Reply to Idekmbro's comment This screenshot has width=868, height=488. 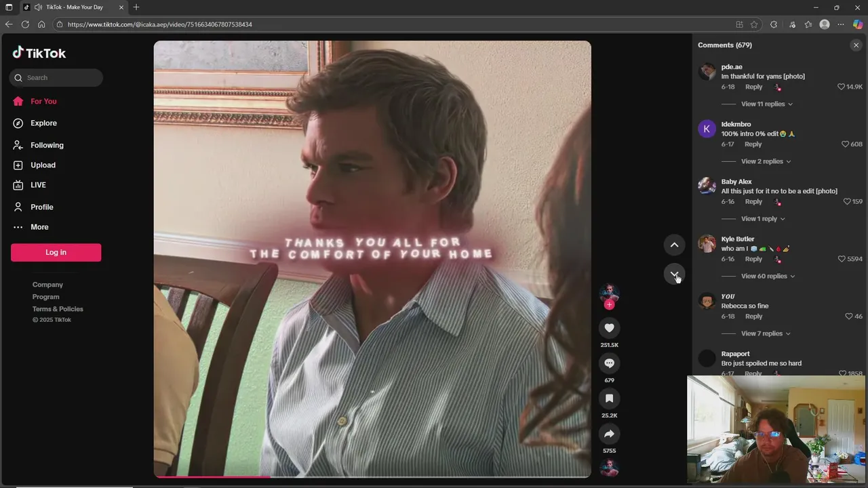click(753, 144)
